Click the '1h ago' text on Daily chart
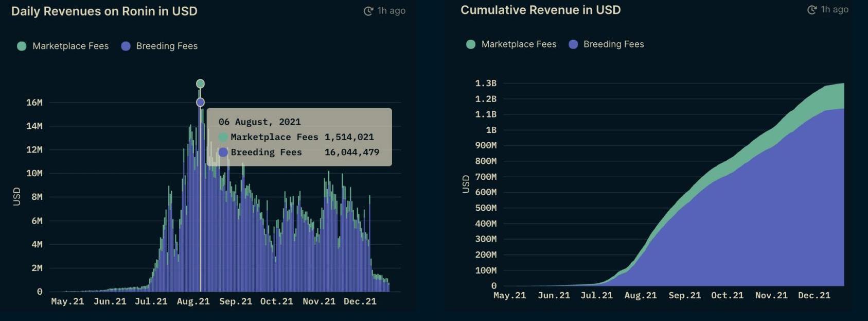This screenshot has height=321, width=868. click(x=391, y=11)
